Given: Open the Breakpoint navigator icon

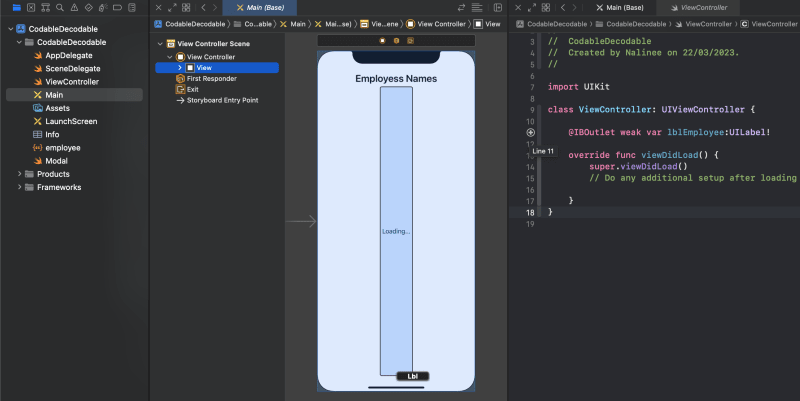Looking at the screenshot, I should [x=117, y=8].
